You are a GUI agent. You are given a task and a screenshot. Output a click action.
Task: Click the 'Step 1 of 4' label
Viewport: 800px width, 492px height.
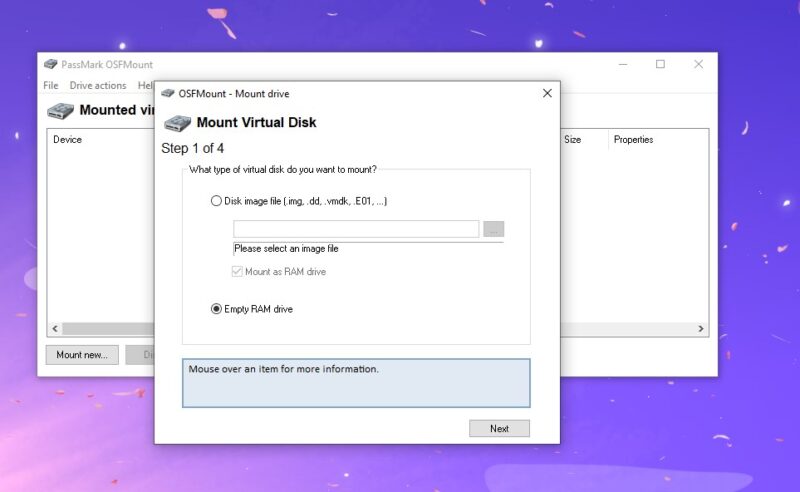pyautogui.click(x=192, y=149)
